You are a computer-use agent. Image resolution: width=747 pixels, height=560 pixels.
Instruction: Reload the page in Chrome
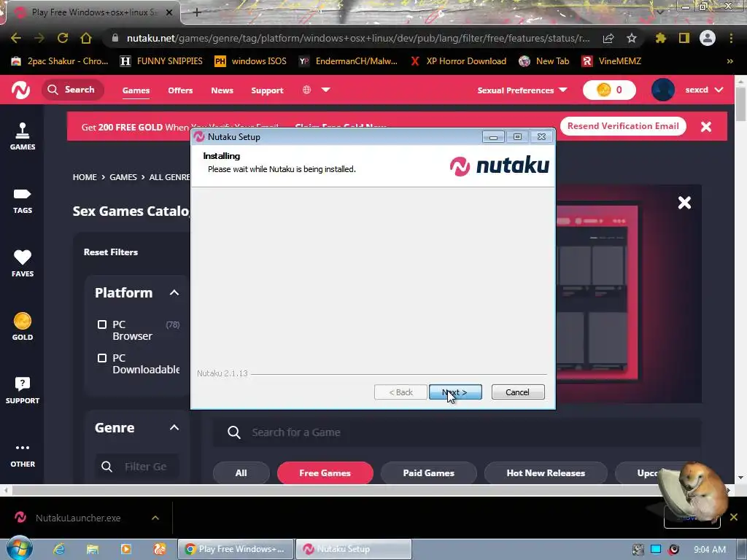63,38
